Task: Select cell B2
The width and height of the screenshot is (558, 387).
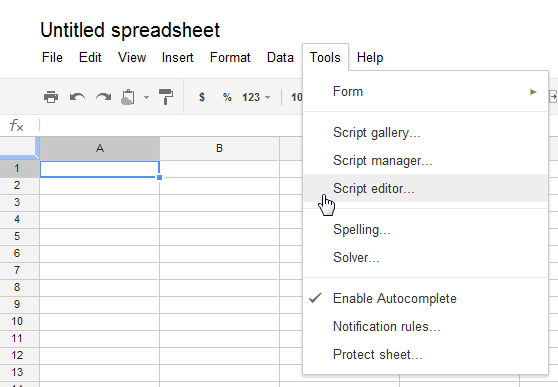Action: click(x=220, y=186)
